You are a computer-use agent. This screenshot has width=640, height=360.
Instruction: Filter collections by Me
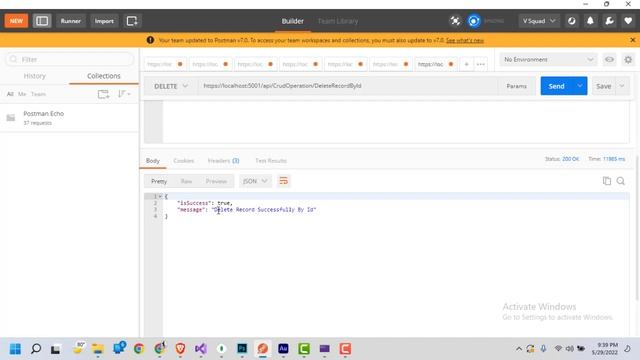22,94
